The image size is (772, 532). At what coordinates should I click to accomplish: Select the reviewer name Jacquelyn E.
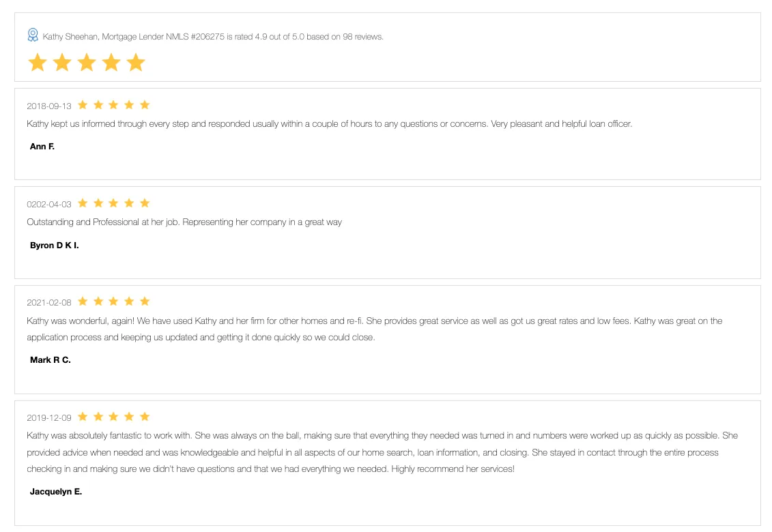56,491
